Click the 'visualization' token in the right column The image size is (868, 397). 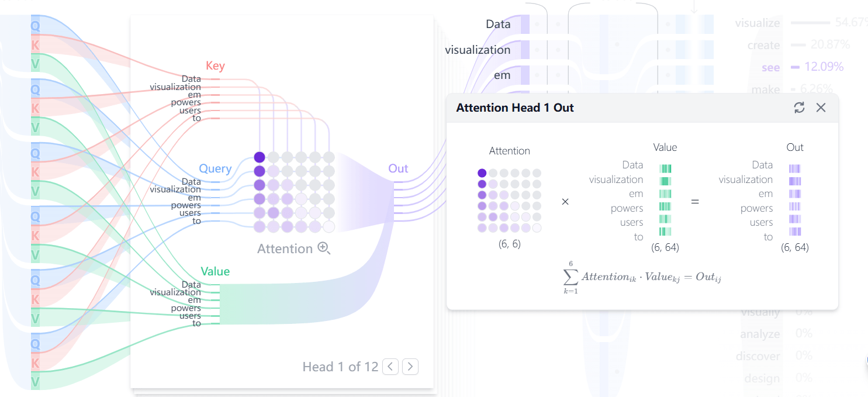[478, 50]
